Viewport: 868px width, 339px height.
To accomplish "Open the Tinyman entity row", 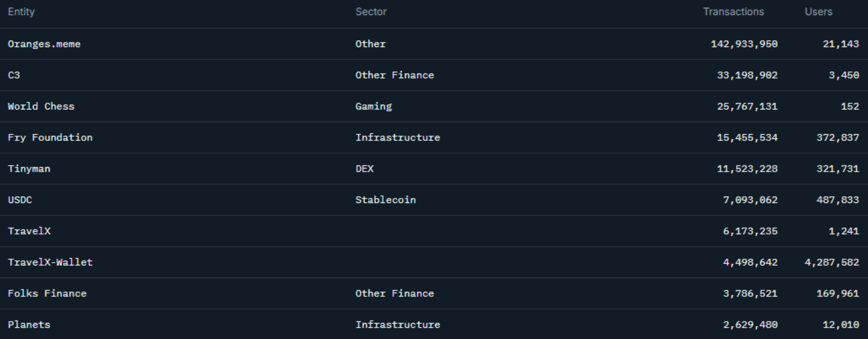I will (29, 169).
